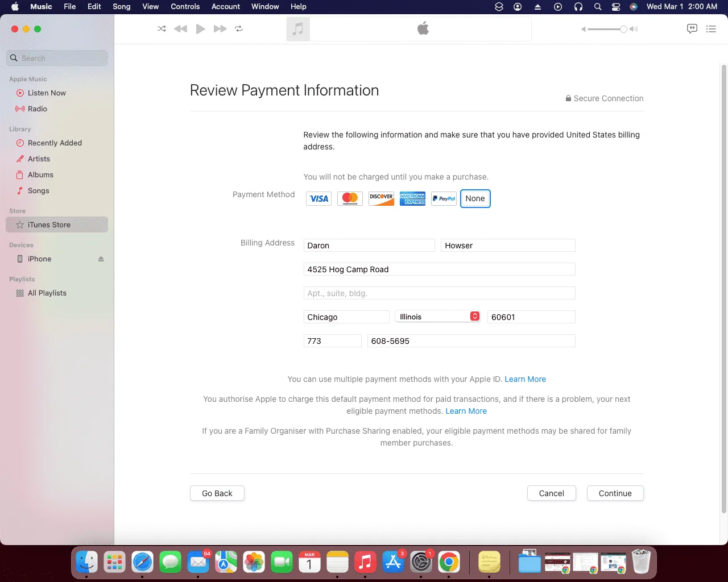728x582 pixels.
Task: Open Learn More about multiple payment methods
Action: (525, 379)
